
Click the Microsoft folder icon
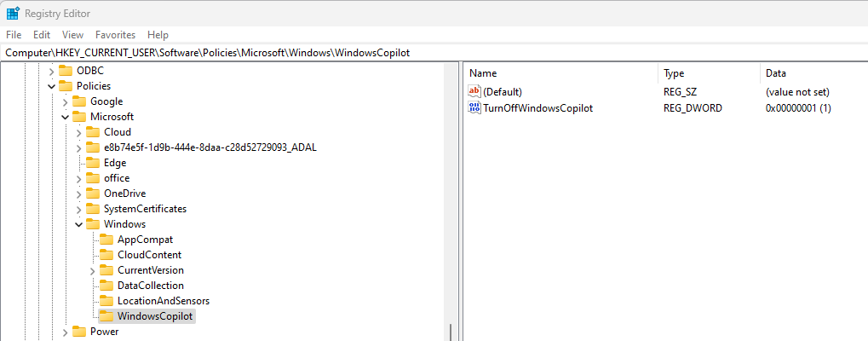click(x=80, y=117)
